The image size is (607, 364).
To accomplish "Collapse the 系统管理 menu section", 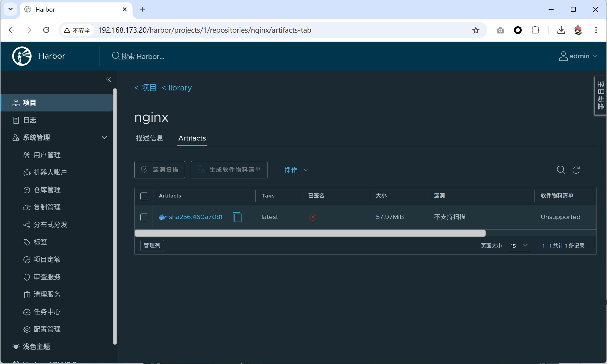I will 104,137.
